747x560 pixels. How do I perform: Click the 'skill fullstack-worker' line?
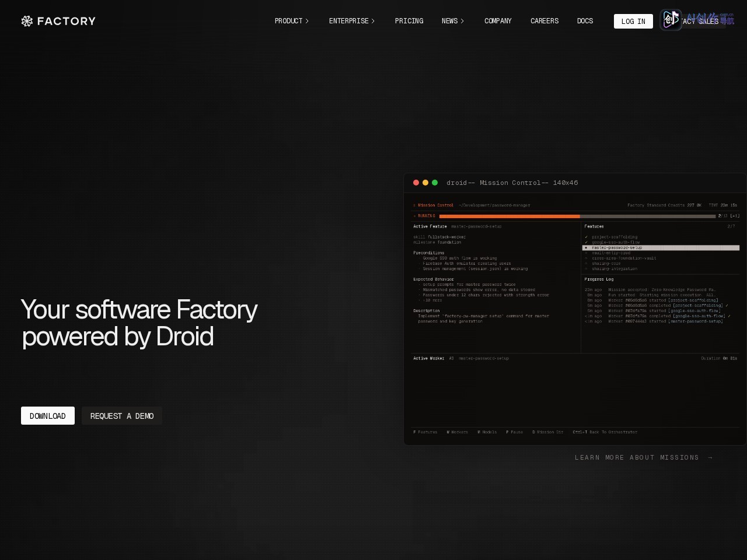[x=439, y=237]
